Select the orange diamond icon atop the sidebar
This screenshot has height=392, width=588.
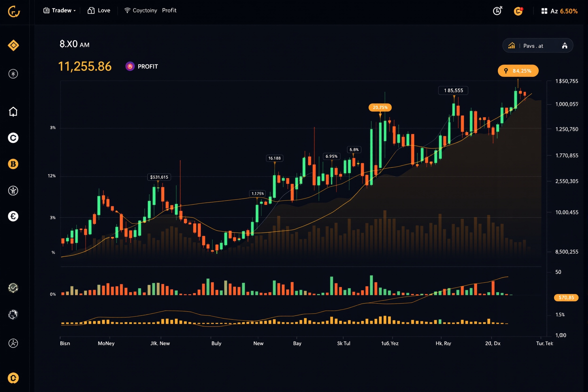[13, 45]
